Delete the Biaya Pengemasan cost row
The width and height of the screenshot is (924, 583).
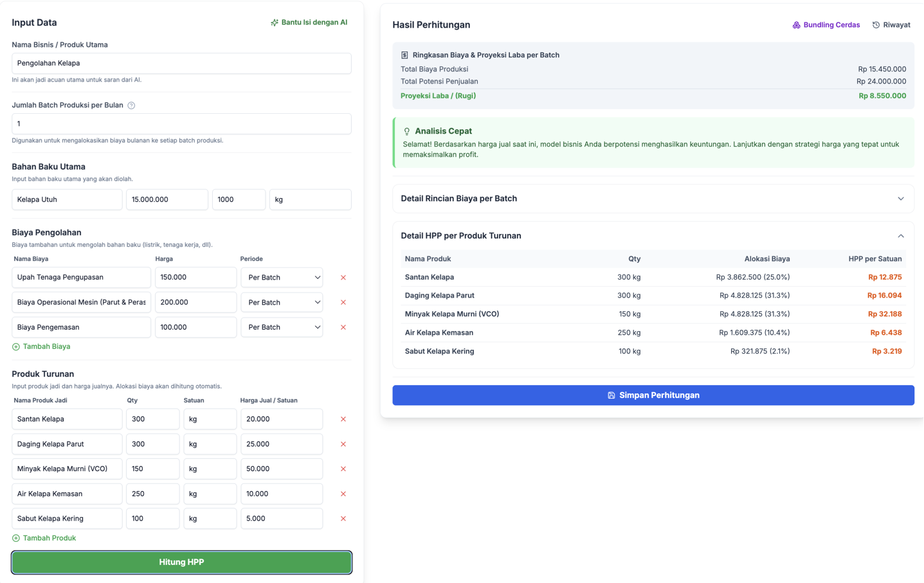click(x=343, y=327)
